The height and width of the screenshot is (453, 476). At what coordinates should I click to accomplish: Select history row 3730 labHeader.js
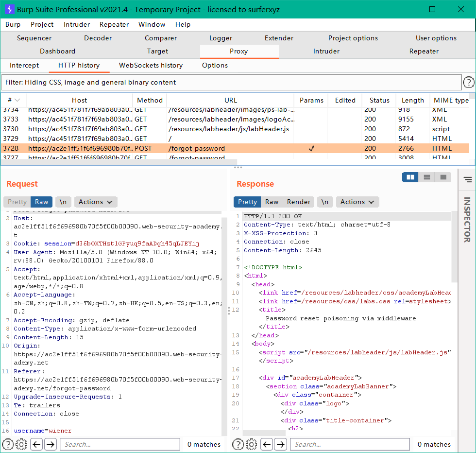[235, 129]
